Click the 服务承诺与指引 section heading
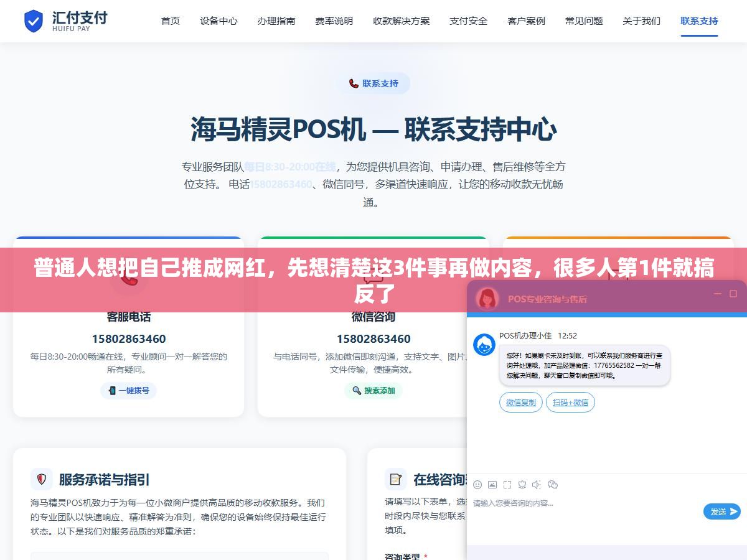Viewport: 747px width, 560px height. (105, 480)
